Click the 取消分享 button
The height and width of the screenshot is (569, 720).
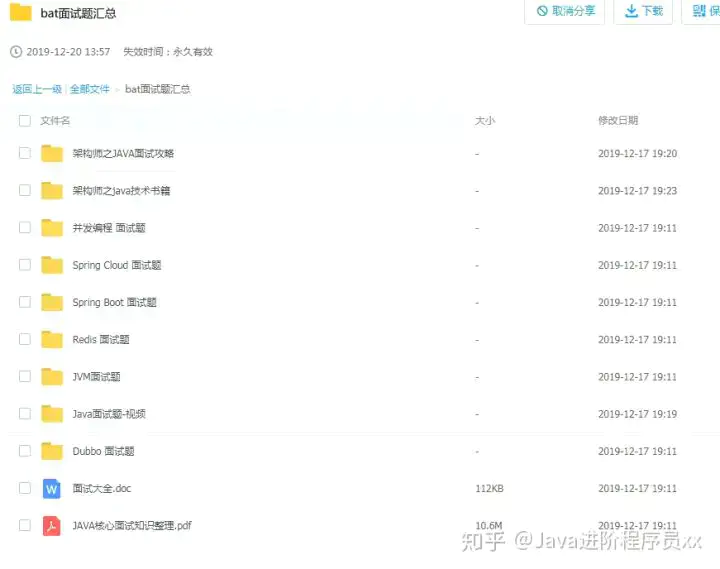pyautogui.click(x=564, y=11)
